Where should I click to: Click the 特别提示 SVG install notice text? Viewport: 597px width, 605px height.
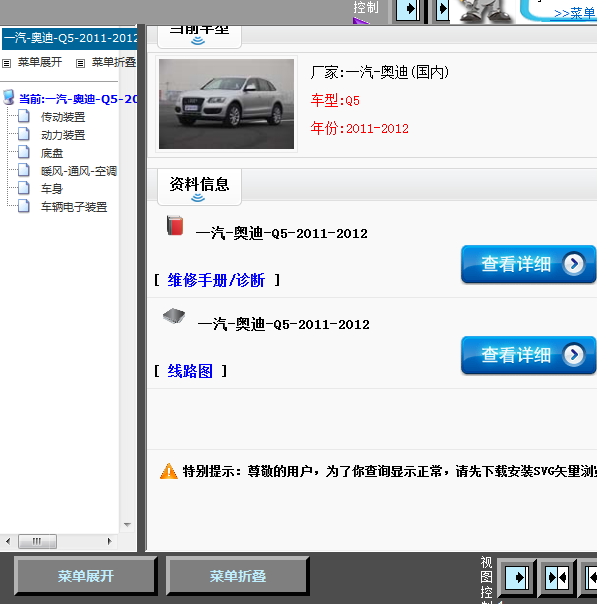(x=390, y=471)
